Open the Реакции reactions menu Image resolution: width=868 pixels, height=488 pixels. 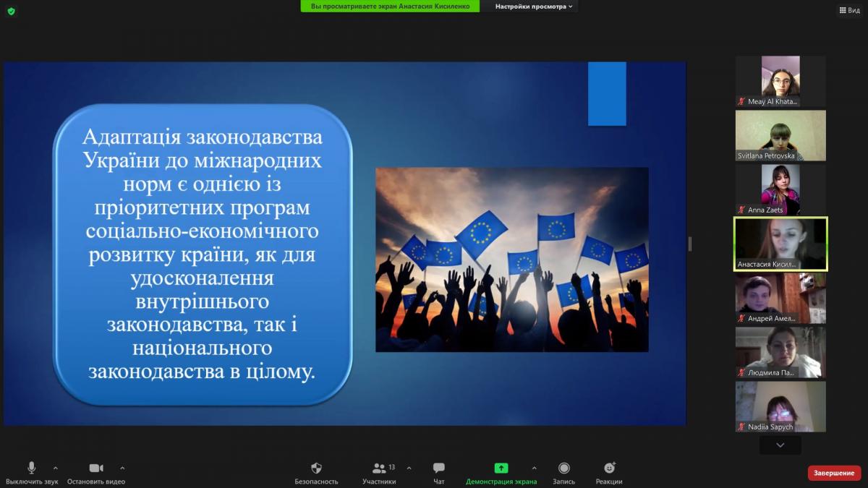[x=609, y=473]
